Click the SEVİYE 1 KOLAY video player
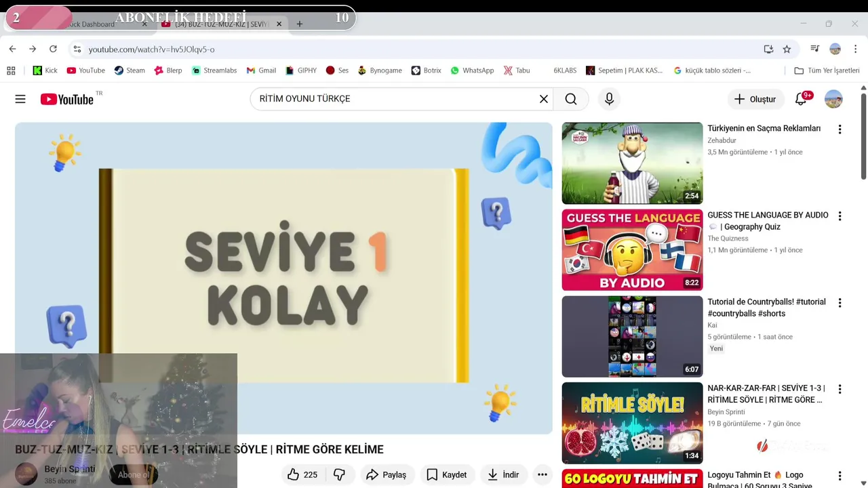 pyautogui.click(x=283, y=278)
